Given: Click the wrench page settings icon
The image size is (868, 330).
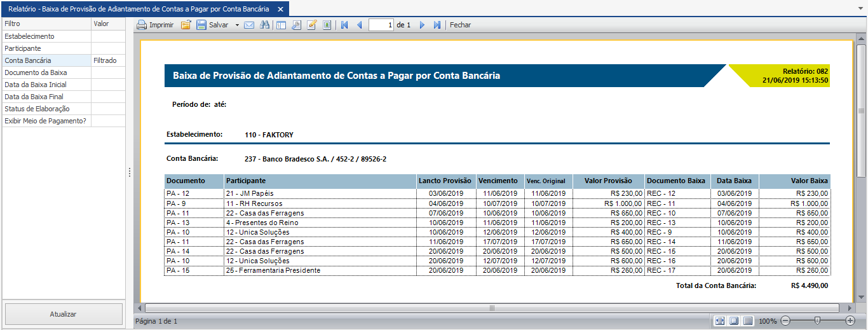Looking at the screenshot, I should click(296, 25).
